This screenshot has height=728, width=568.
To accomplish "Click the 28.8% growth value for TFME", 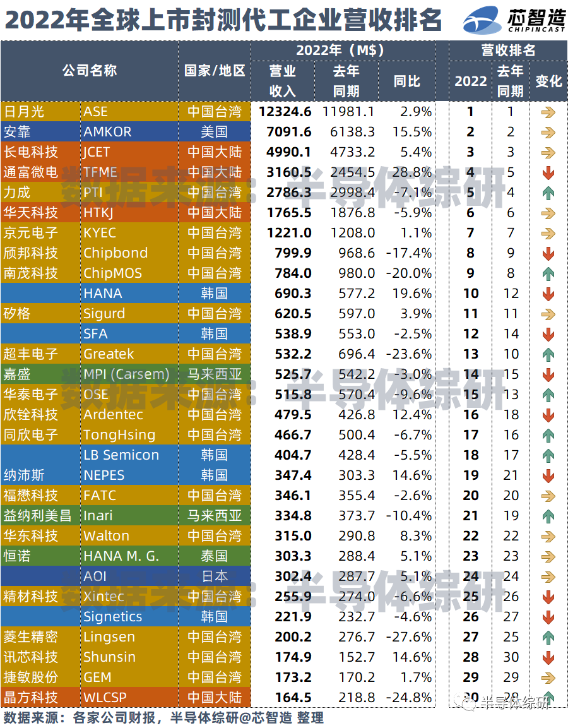I will click(412, 172).
